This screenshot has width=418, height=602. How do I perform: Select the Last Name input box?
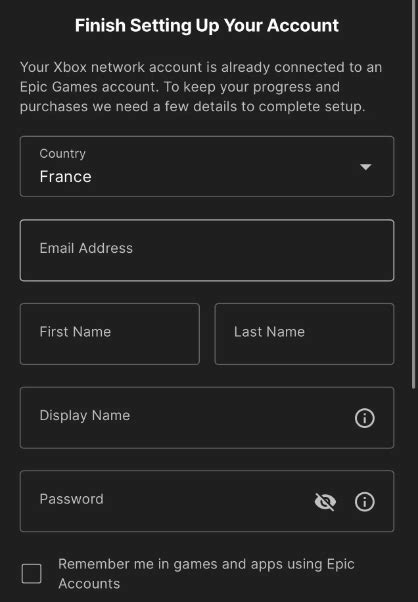(x=304, y=334)
